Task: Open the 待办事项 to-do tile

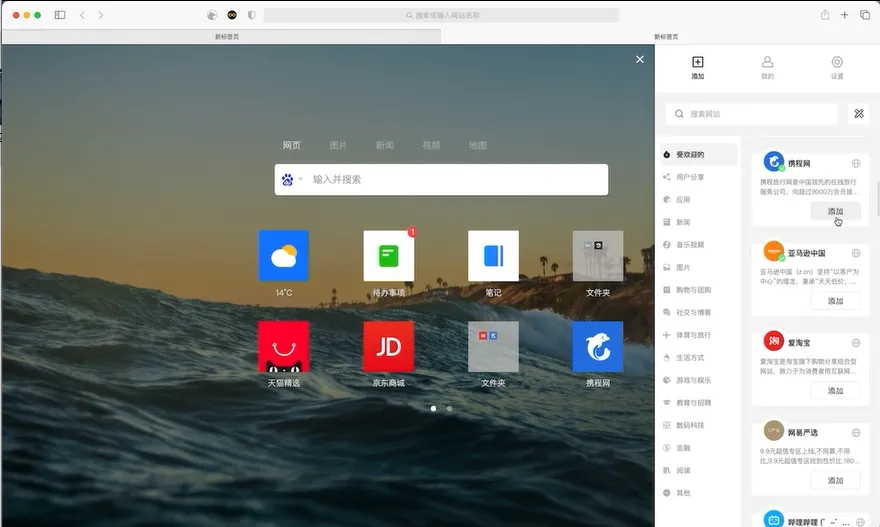Action: (x=388, y=255)
